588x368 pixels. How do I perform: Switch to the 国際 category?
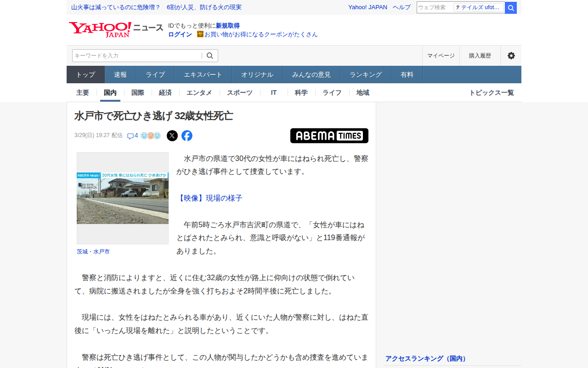pyautogui.click(x=138, y=92)
